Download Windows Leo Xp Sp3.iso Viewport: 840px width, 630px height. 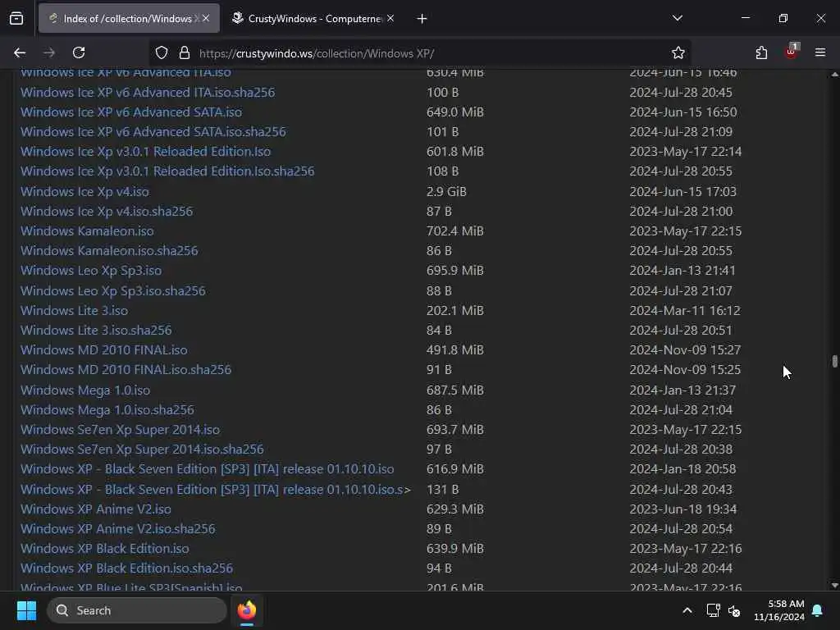click(x=91, y=271)
